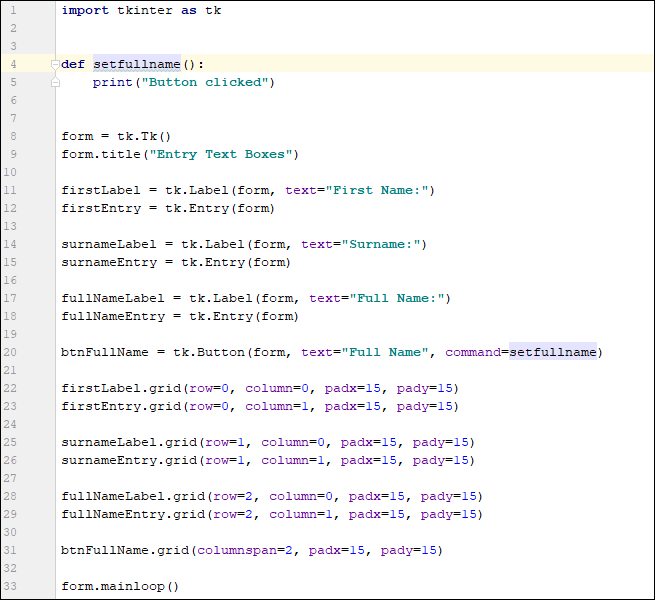Click 'fullNameEntry.grid' call on line 29
This screenshot has height=600, width=655.
[133, 514]
